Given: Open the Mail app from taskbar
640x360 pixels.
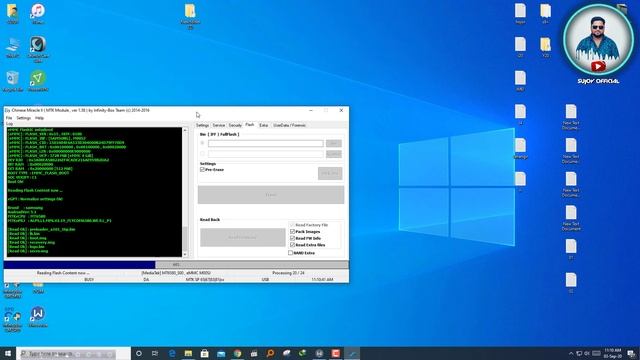Looking at the screenshot, I should coord(221,353).
